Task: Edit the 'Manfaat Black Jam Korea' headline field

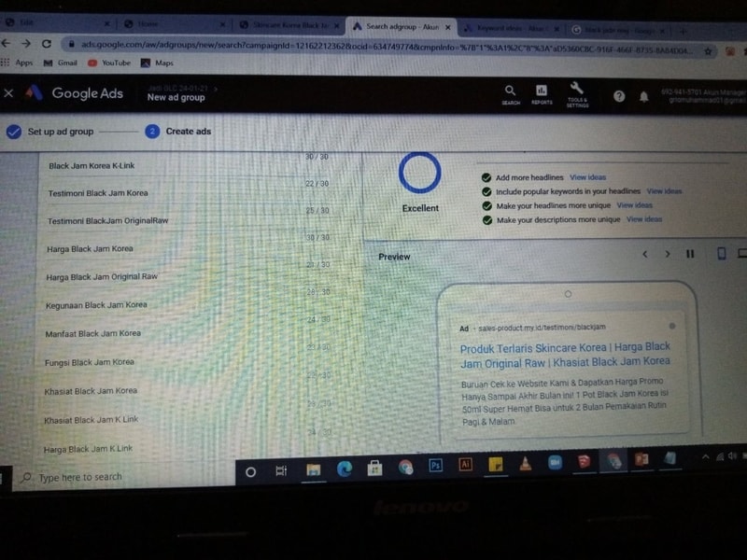Action: 92,333
